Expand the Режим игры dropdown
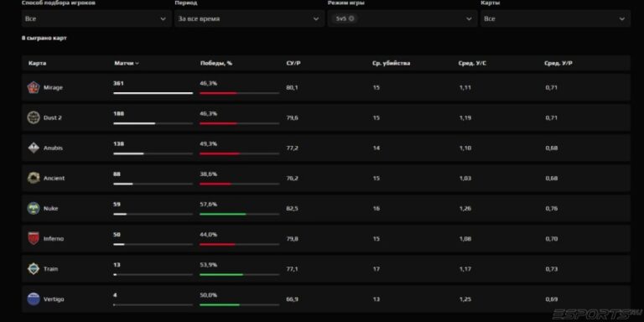Viewport: 644px width, 322px height. click(469, 19)
